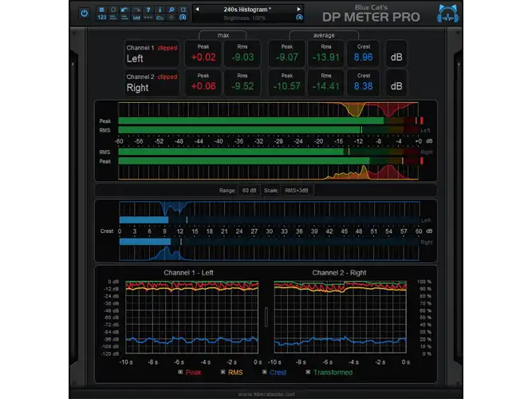Click the Blue Cat headphones logo

pyautogui.click(x=447, y=14)
